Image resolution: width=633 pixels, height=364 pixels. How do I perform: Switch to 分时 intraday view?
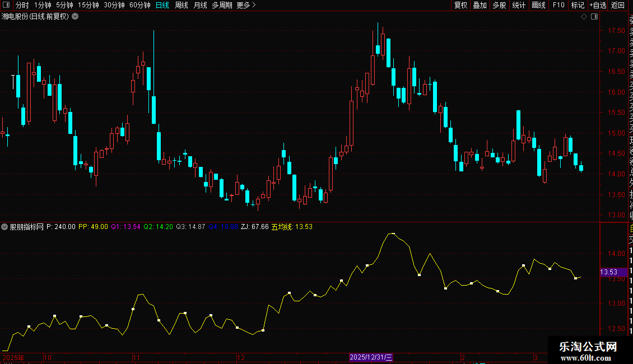[22, 5]
